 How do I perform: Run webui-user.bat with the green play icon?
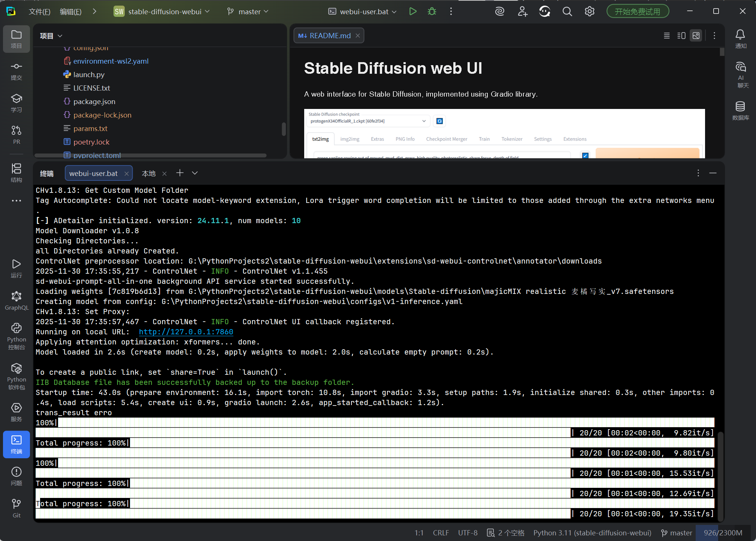(412, 12)
